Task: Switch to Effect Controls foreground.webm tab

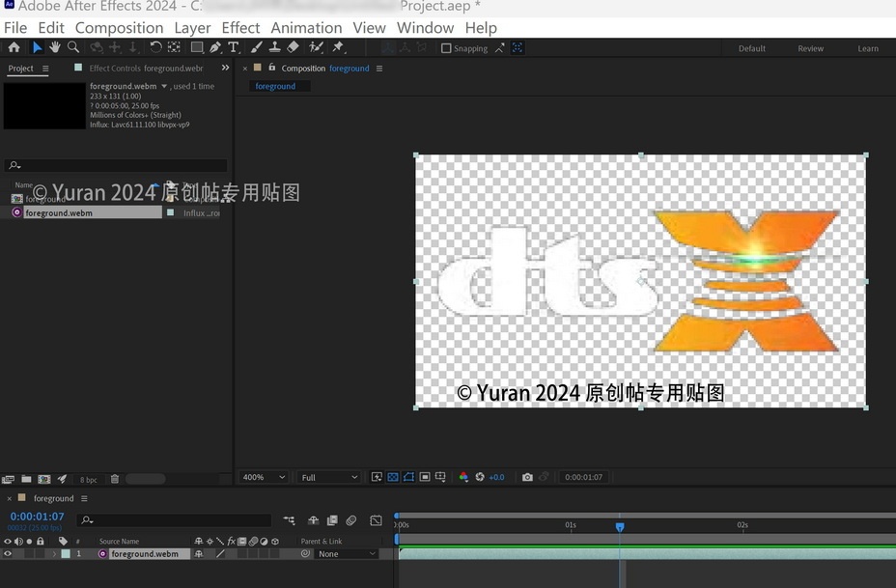Action: pos(146,68)
